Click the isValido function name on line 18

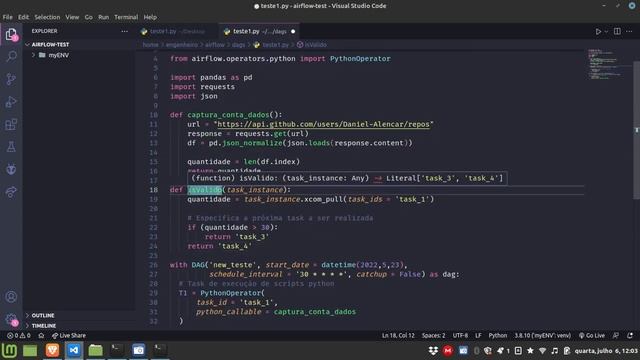[x=204, y=190]
